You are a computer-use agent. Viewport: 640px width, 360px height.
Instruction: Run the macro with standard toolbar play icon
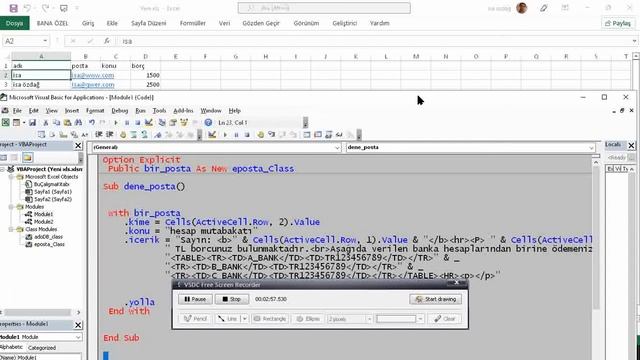pyautogui.click(x=116, y=122)
